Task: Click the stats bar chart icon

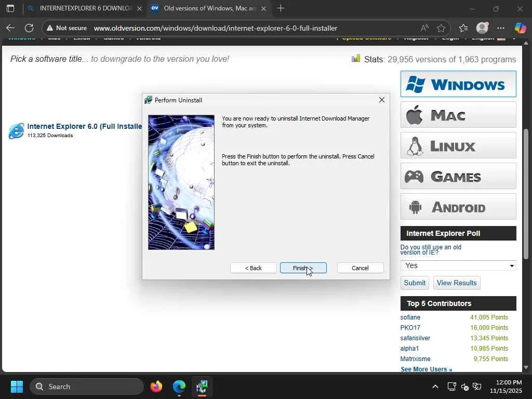Action: (355, 59)
